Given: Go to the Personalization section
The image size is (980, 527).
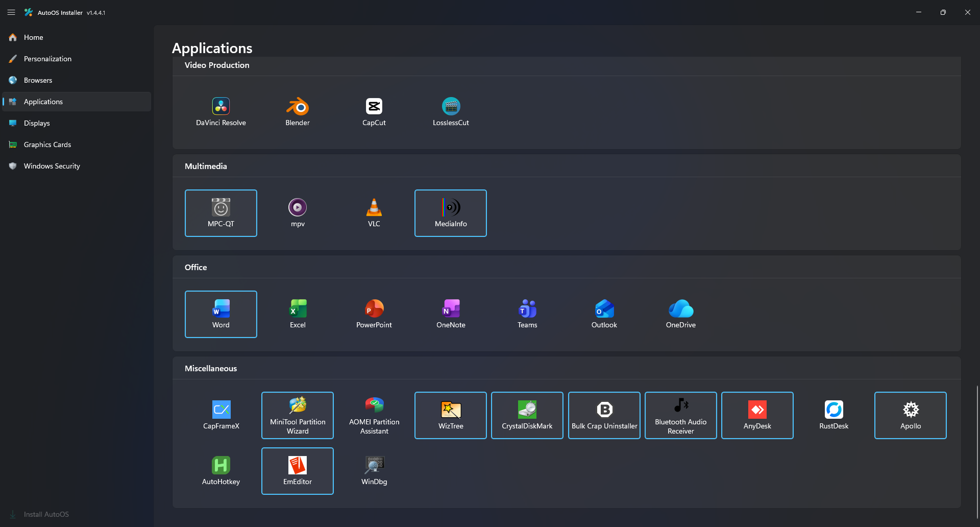Looking at the screenshot, I should (x=77, y=59).
